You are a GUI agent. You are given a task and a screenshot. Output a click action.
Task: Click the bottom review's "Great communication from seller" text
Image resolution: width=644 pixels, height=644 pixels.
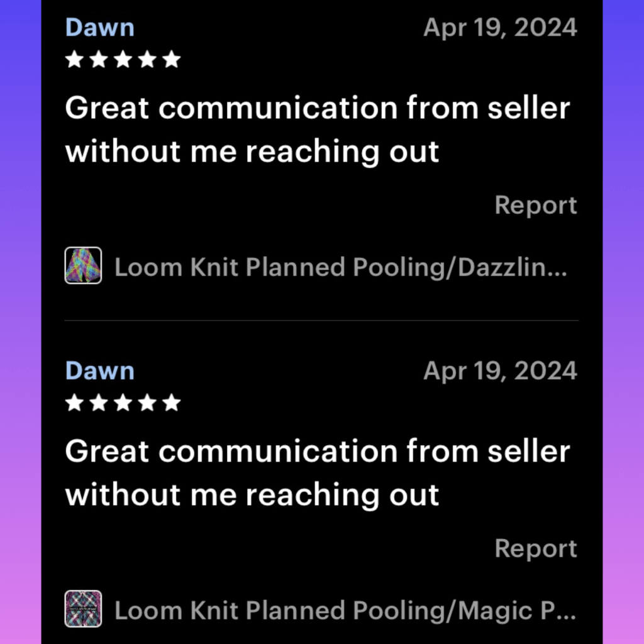[x=317, y=452]
